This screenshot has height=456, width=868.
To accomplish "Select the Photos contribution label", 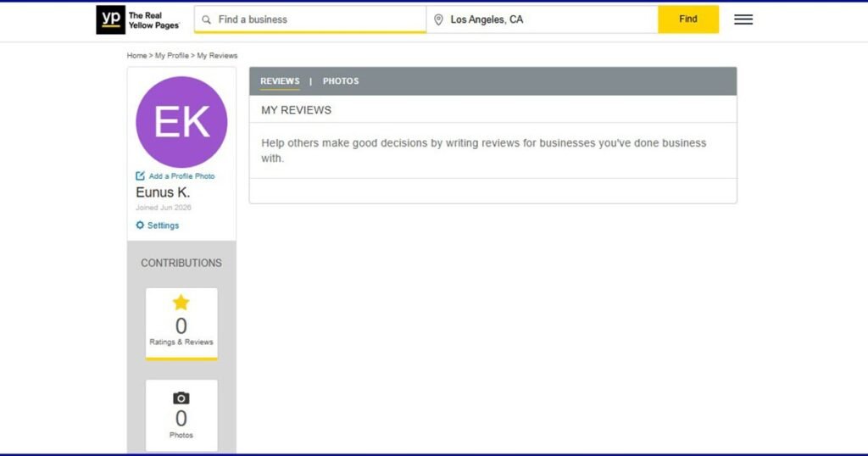I will click(181, 435).
